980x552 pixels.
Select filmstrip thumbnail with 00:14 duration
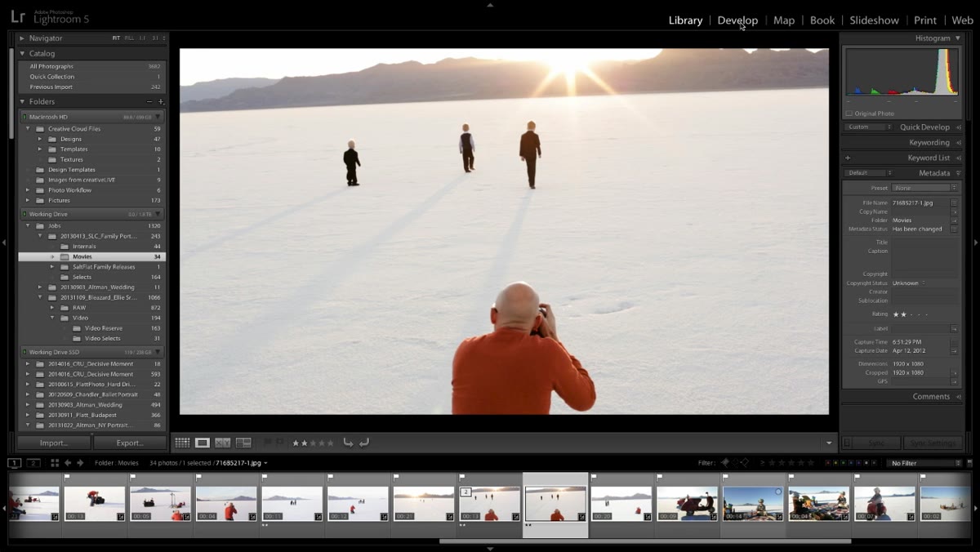point(754,504)
